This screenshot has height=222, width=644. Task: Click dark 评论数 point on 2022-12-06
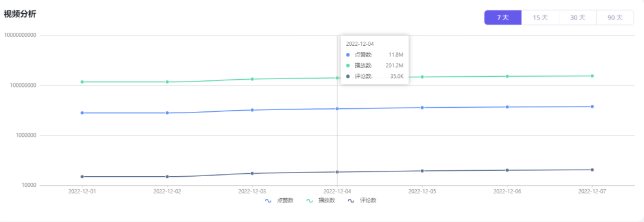[507, 170]
